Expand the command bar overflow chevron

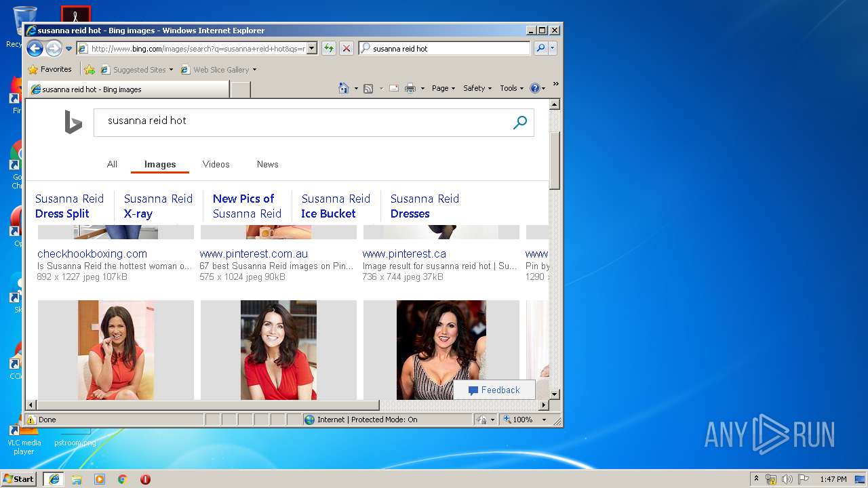coord(555,84)
